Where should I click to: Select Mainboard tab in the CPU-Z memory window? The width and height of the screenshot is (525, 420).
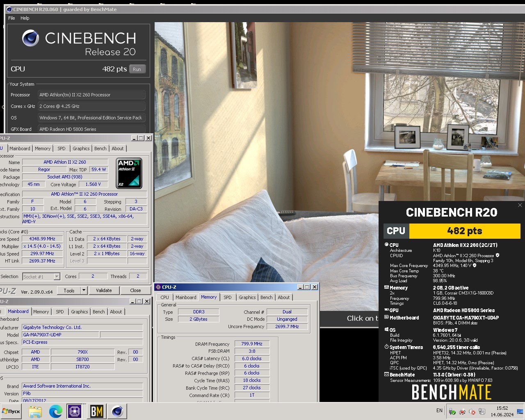pos(186,297)
